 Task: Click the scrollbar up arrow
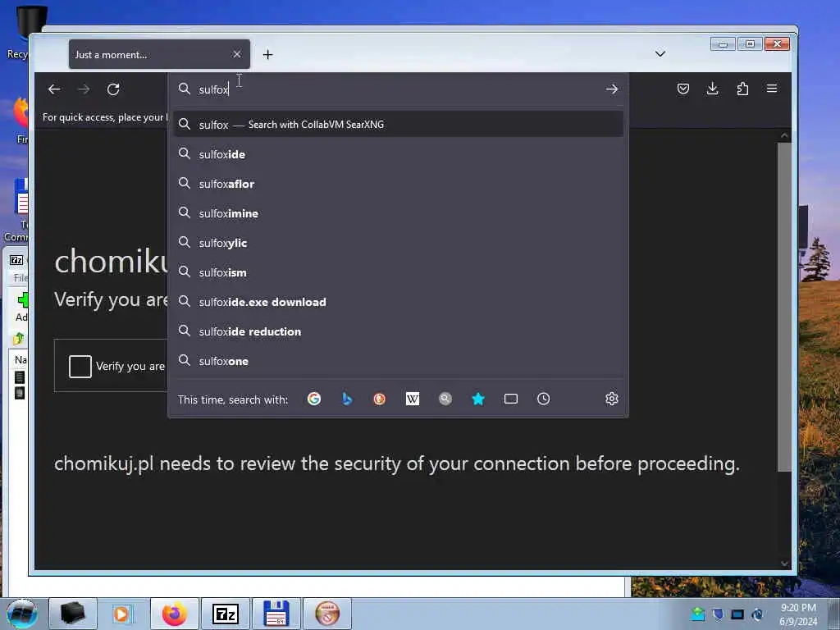784,135
